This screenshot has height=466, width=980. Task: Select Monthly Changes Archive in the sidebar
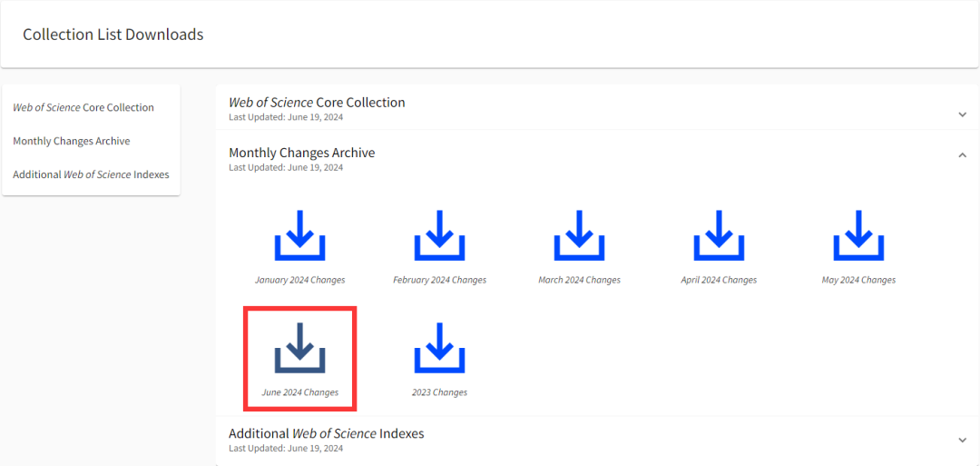click(72, 141)
